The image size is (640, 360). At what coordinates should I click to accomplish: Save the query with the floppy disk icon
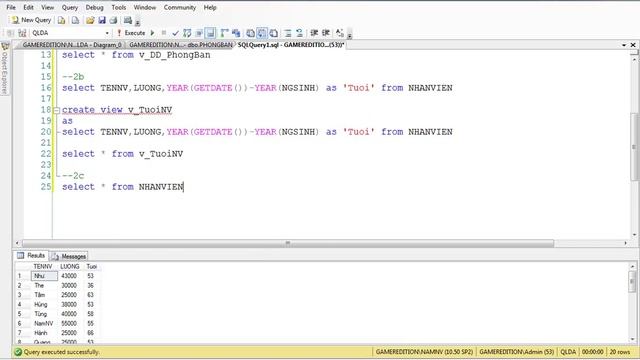[102, 20]
